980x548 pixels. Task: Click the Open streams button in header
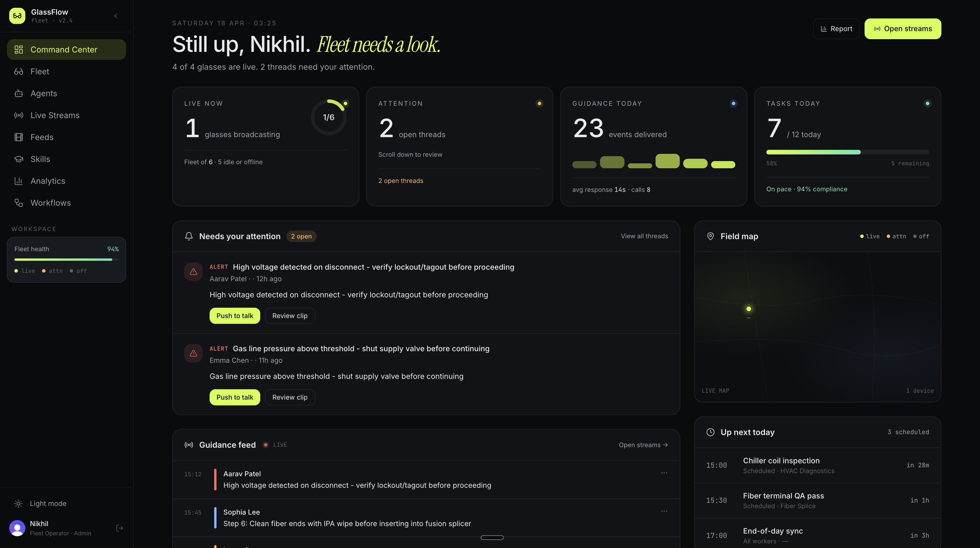[x=903, y=29]
